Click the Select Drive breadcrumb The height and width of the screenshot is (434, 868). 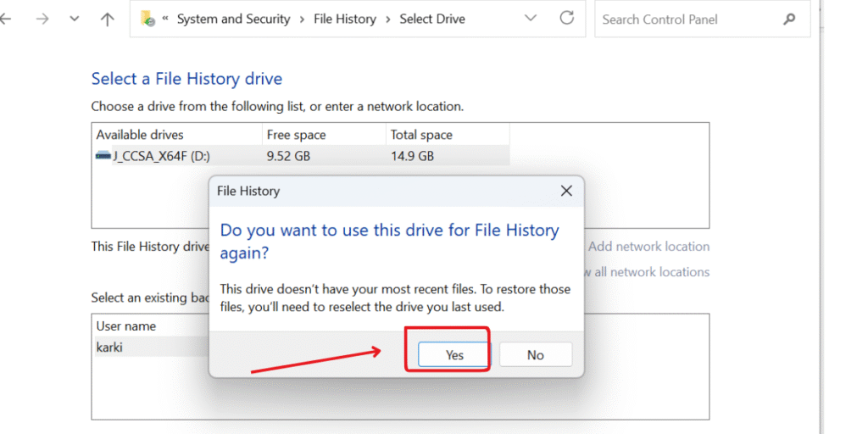(x=432, y=19)
